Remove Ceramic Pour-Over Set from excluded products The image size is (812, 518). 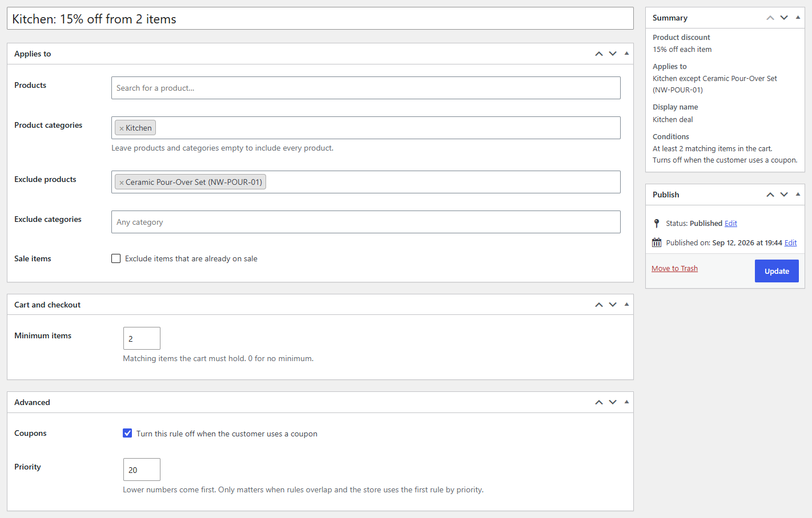122,183
